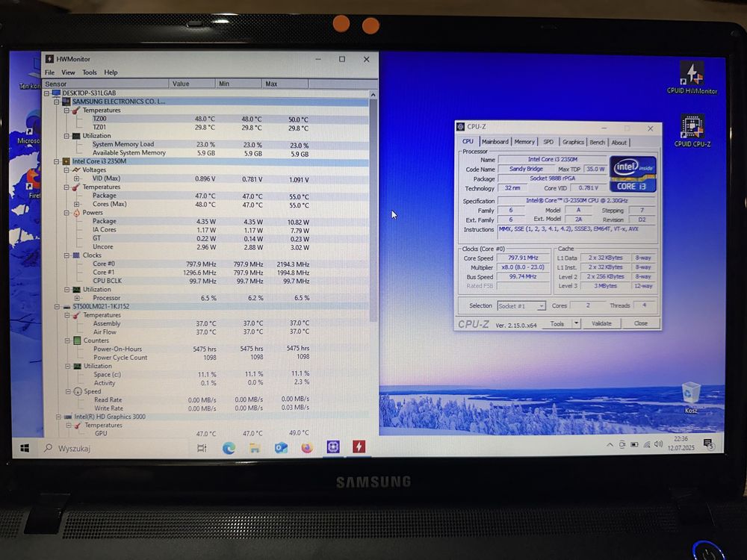Expand the Cores (Max) temperature row
Image resolution: width=747 pixels, height=560 pixels.
pyautogui.click(x=77, y=205)
